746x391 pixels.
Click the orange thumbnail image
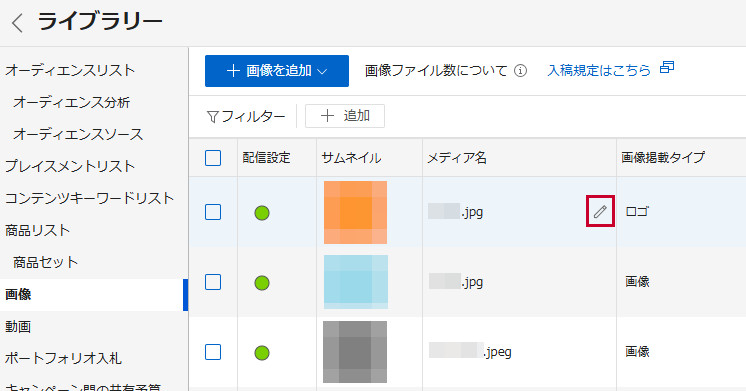355,212
